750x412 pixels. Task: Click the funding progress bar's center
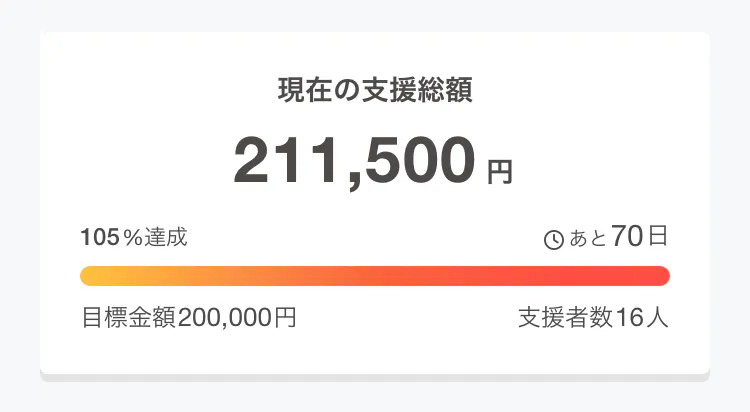pos(375,276)
